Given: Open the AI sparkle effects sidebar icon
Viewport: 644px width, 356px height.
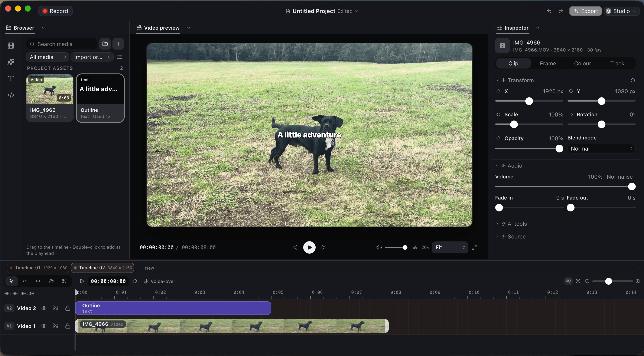Looking at the screenshot, I should tap(11, 62).
